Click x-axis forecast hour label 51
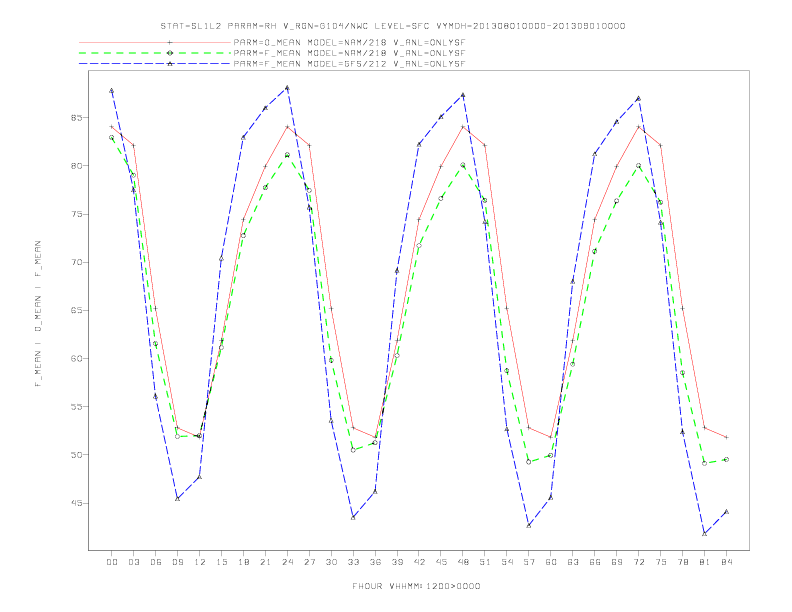The image size is (792, 612). tap(485, 562)
